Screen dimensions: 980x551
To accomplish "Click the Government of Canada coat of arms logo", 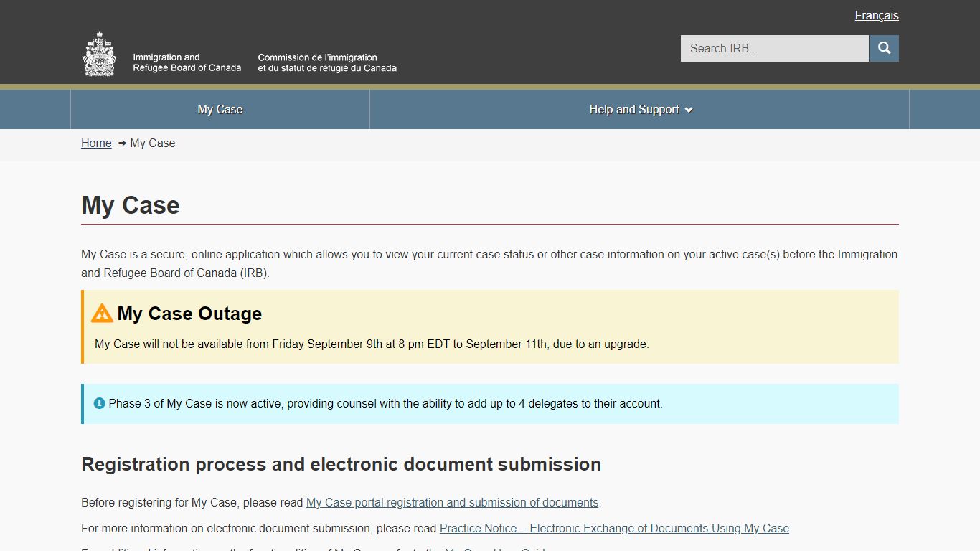I will click(x=99, y=54).
